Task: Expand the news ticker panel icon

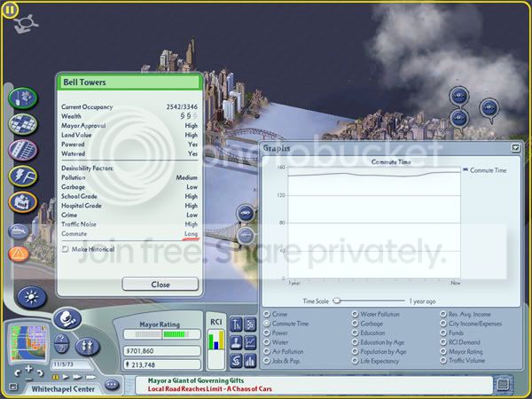Action: pos(503,384)
